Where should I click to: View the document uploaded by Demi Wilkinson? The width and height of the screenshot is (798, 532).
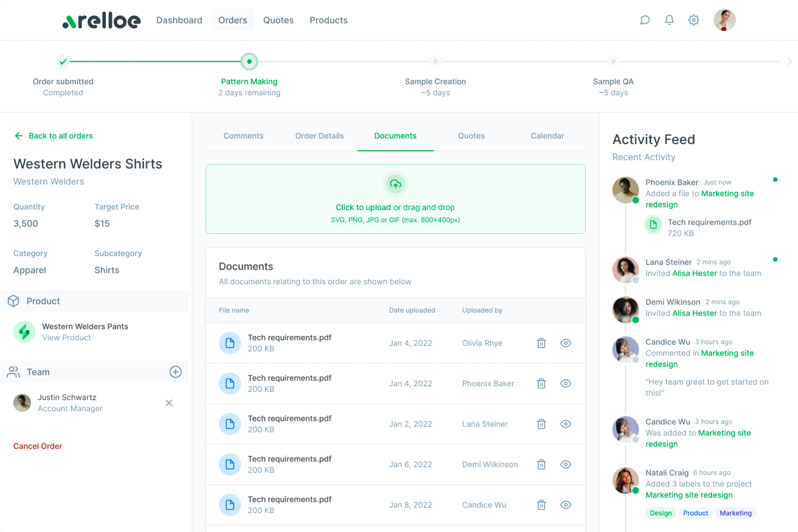click(566, 464)
